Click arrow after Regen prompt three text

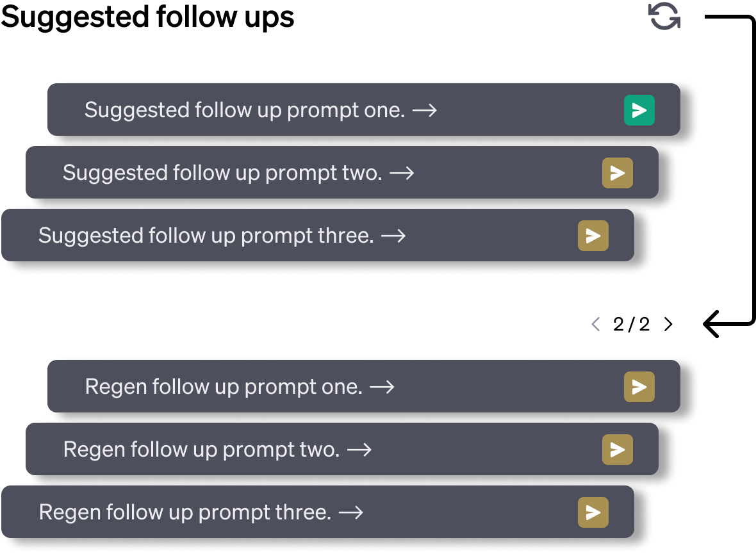351,513
